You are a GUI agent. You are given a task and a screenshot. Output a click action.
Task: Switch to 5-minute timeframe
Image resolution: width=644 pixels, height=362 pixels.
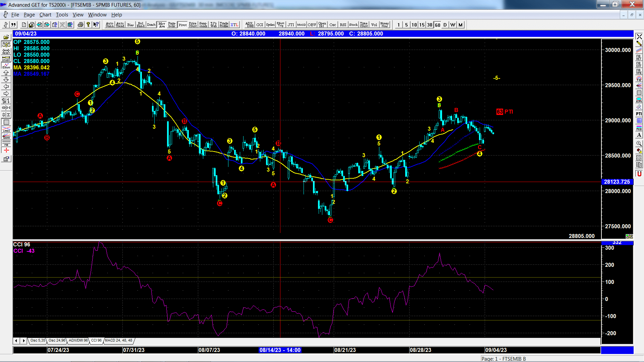tap(406, 25)
